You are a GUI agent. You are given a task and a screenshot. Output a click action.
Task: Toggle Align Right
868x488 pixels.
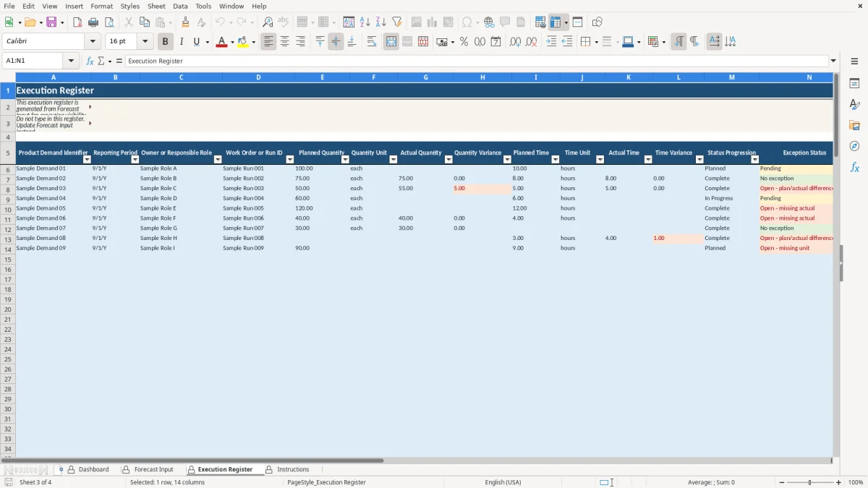(x=300, y=42)
